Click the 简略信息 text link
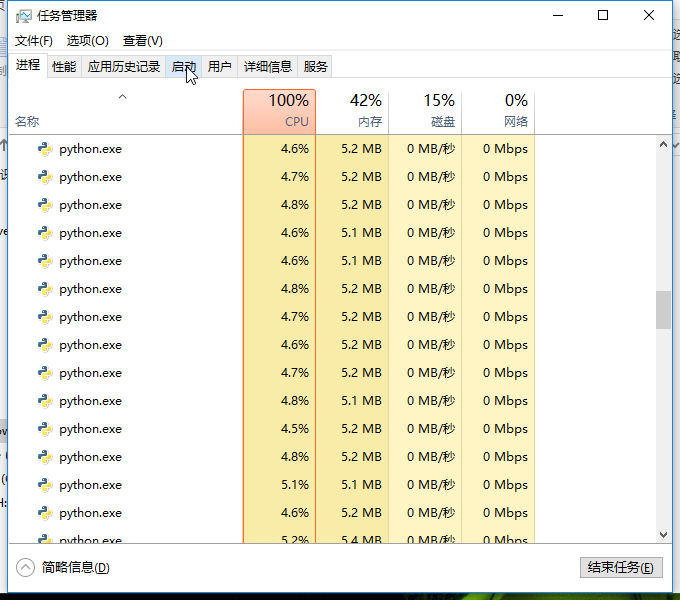 click(76, 567)
